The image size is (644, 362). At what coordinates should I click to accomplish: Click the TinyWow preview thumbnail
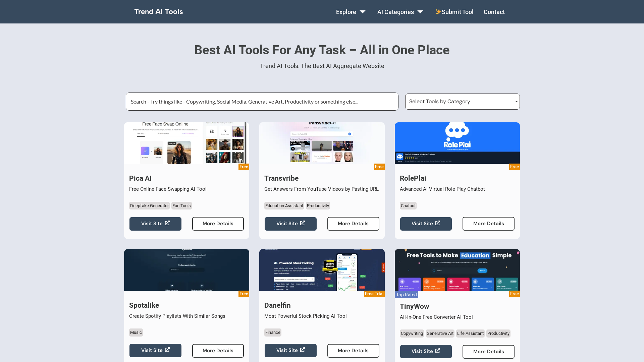457,270
